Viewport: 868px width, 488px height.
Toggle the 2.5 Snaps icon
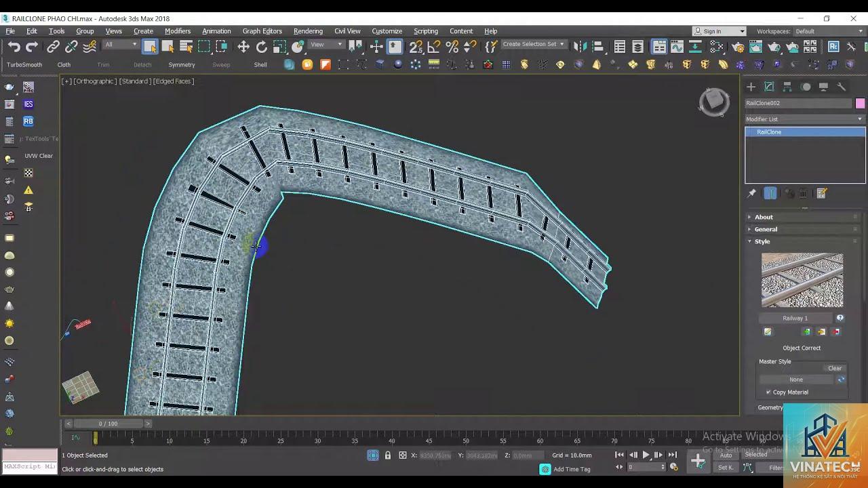coord(416,47)
